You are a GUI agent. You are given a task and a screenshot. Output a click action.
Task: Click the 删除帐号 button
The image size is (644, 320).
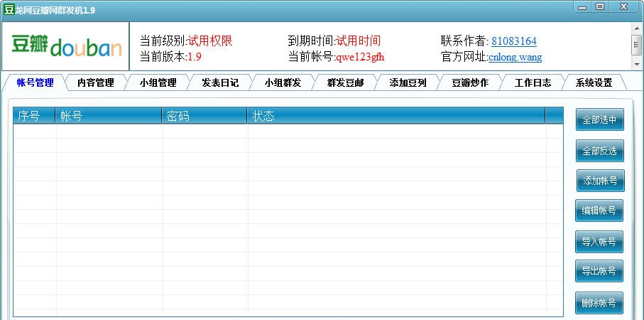(x=599, y=303)
